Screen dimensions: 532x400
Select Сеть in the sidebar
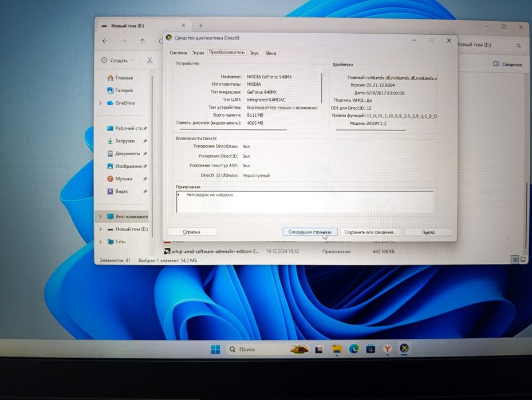click(116, 241)
